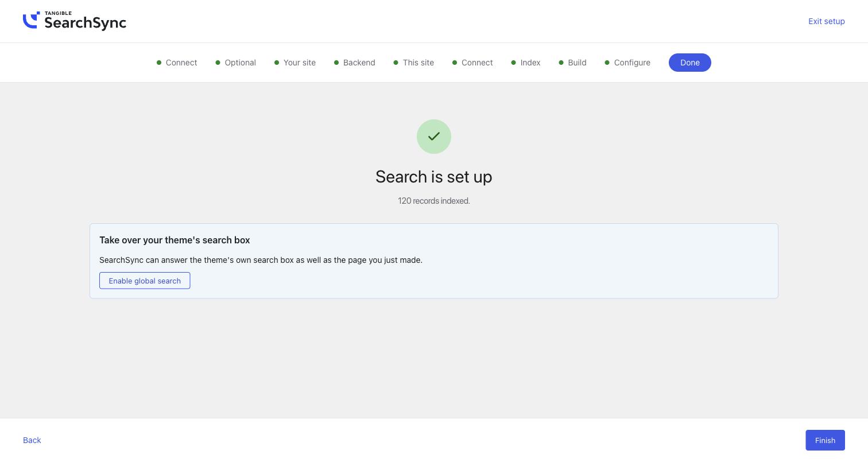This screenshot has width=868, height=462.
Task: Click the "SearchSync can answer the theme's own search box" description
Action: coord(261,260)
